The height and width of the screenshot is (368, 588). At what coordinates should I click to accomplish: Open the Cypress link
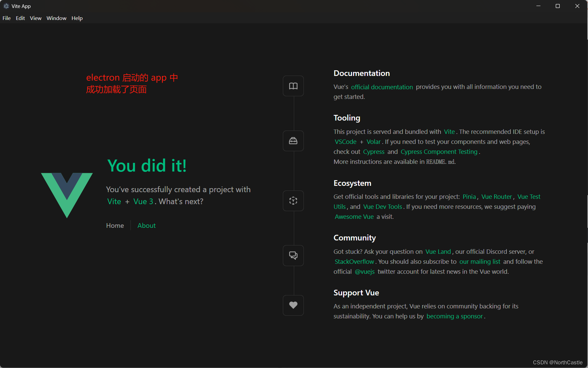pos(374,152)
